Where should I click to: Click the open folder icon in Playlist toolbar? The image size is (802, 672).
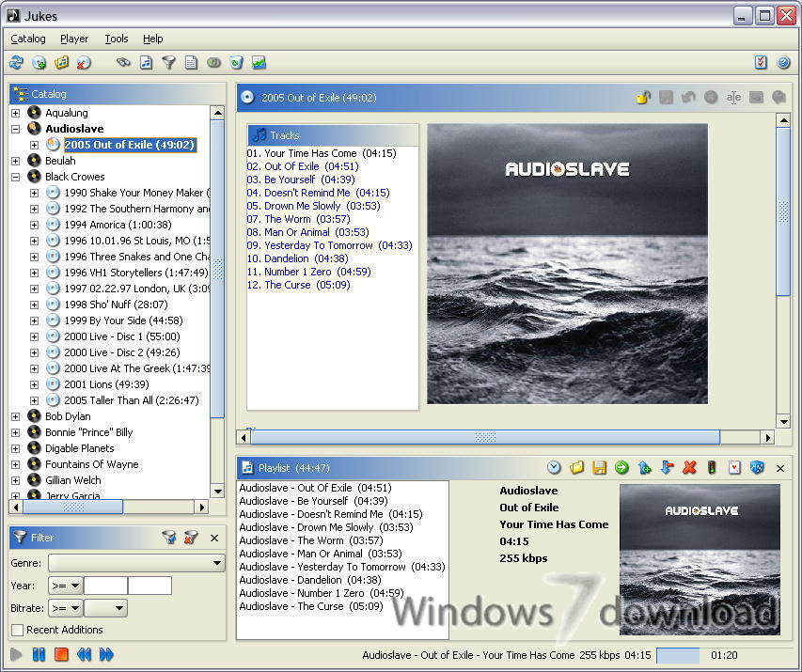pos(576,467)
